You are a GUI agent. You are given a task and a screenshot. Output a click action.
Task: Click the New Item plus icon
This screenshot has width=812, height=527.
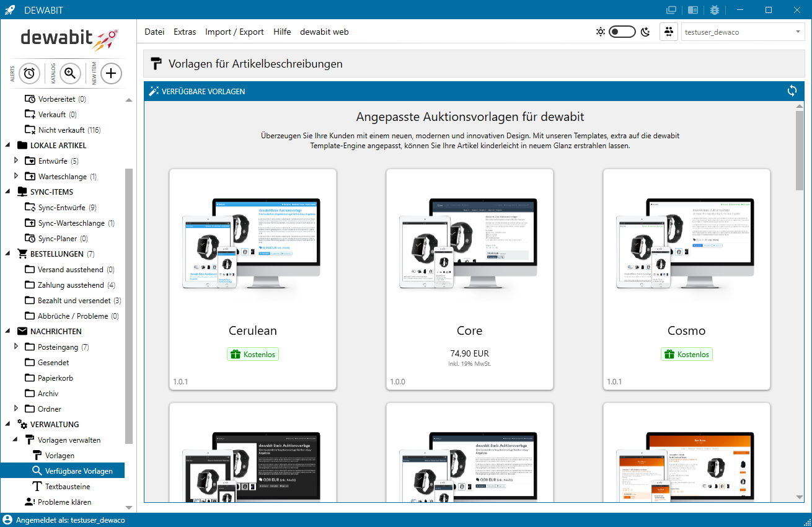click(111, 73)
